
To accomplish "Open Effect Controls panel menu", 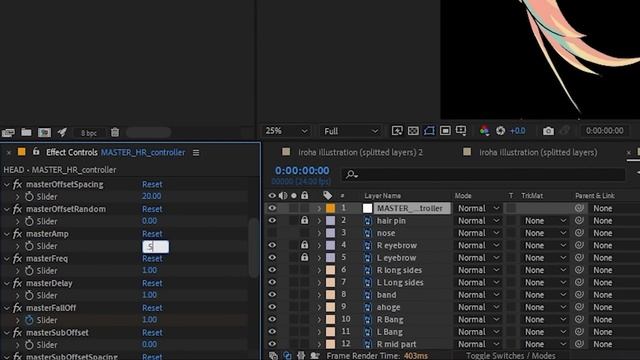I will (x=196, y=153).
